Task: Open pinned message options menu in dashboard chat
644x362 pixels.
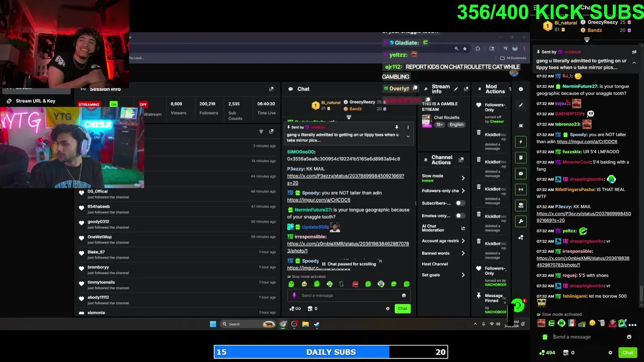Action: click(408, 127)
